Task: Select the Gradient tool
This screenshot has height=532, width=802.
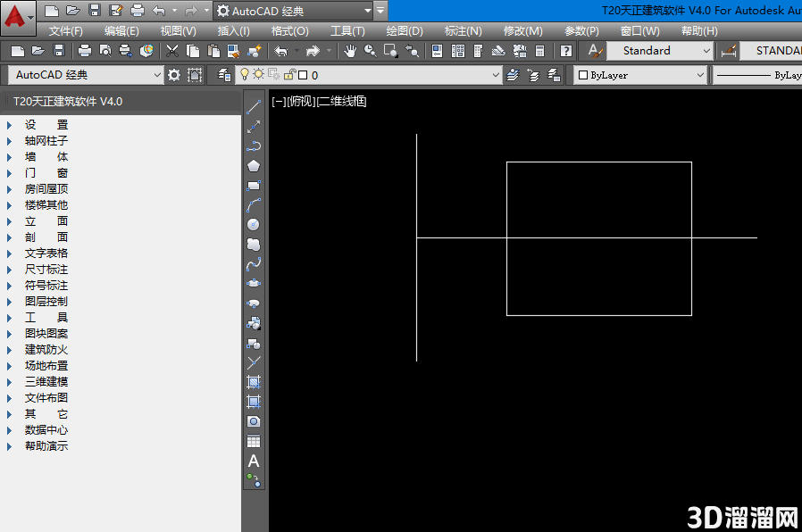Action: tap(254, 402)
